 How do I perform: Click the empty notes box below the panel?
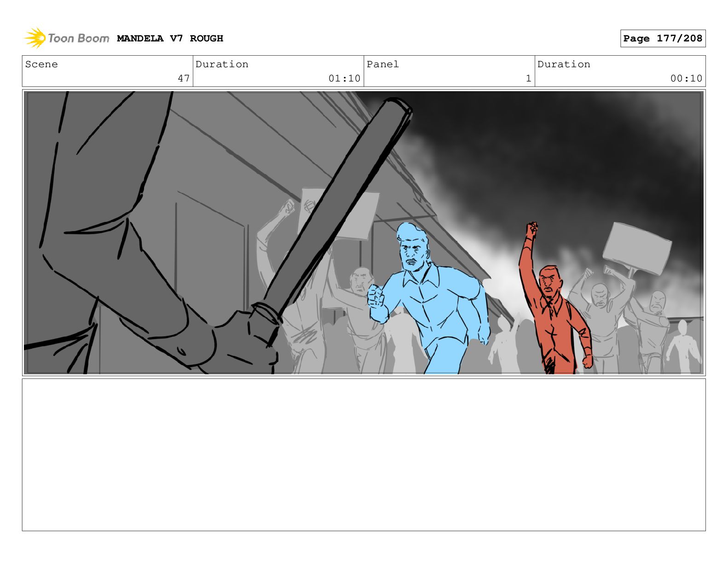(x=364, y=454)
